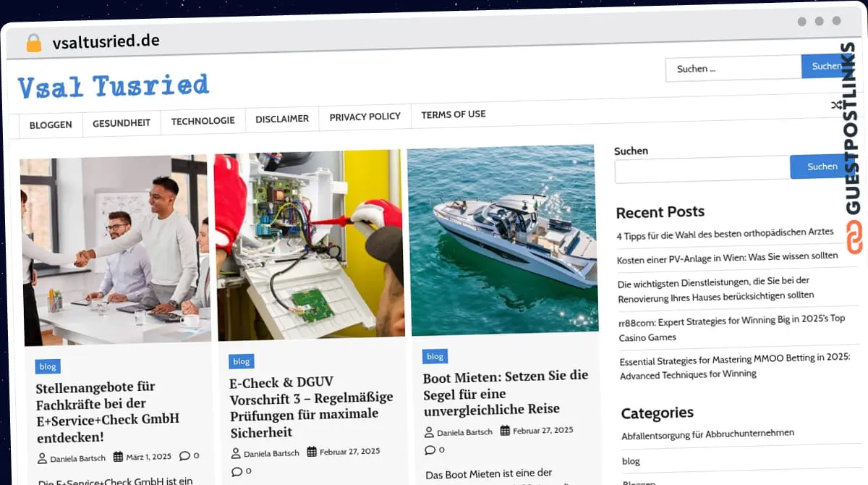
Task: Click the orange chain link logo icon
Action: tap(854, 238)
